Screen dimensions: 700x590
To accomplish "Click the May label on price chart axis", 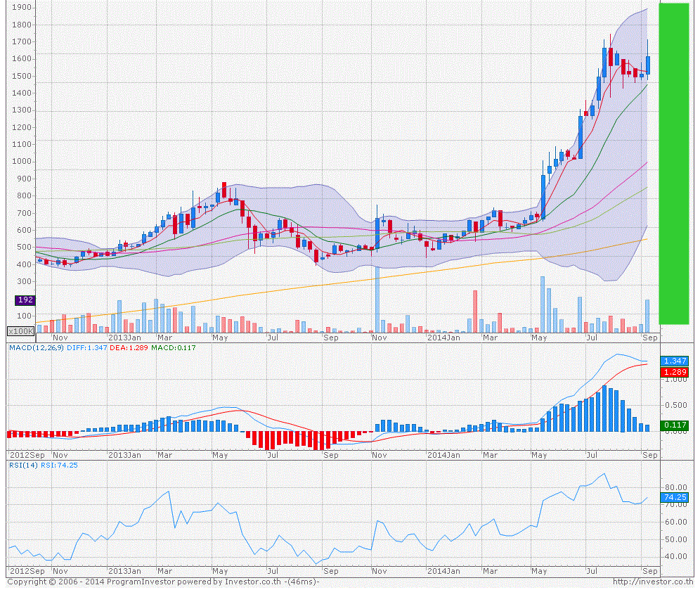I will [x=539, y=338].
